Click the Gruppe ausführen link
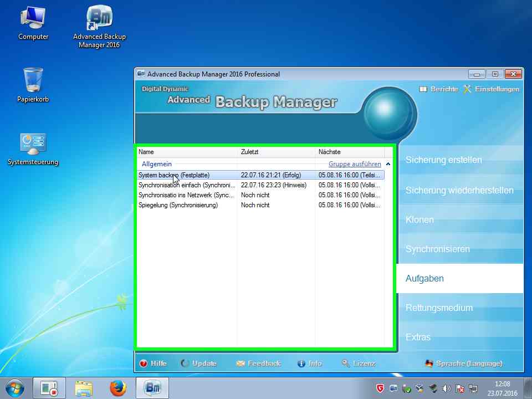532x399 pixels. coord(355,164)
